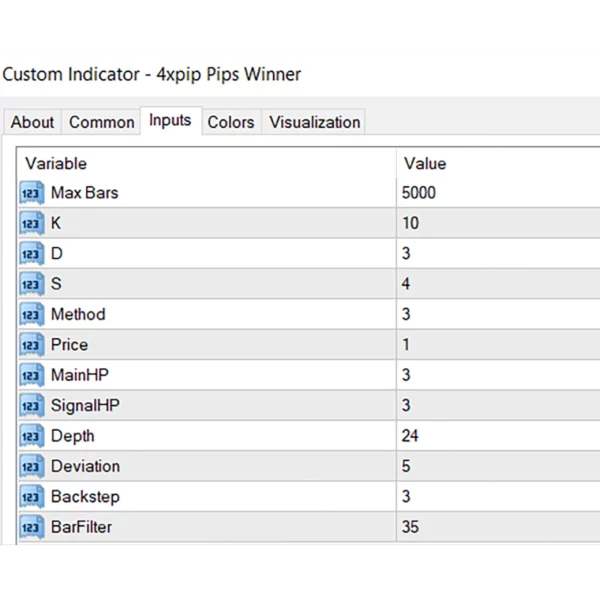Open the About tab
This screenshot has width=600, height=600.
tap(32, 122)
